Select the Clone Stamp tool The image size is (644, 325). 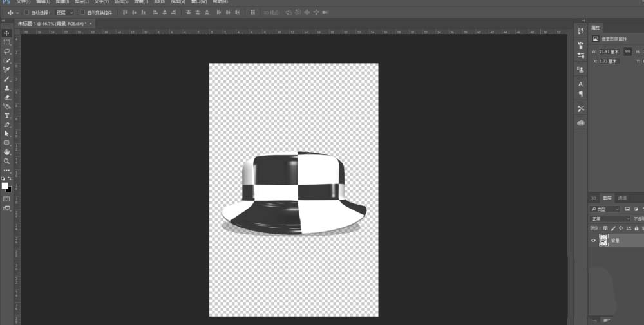pos(6,88)
